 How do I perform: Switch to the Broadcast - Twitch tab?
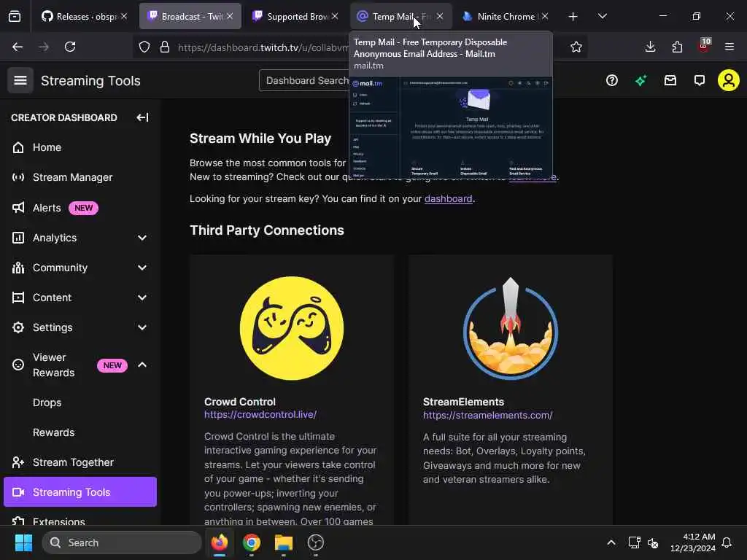[x=190, y=17]
